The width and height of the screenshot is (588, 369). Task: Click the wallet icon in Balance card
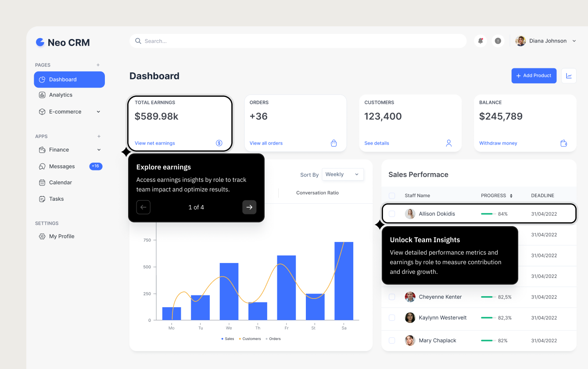(x=564, y=143)
